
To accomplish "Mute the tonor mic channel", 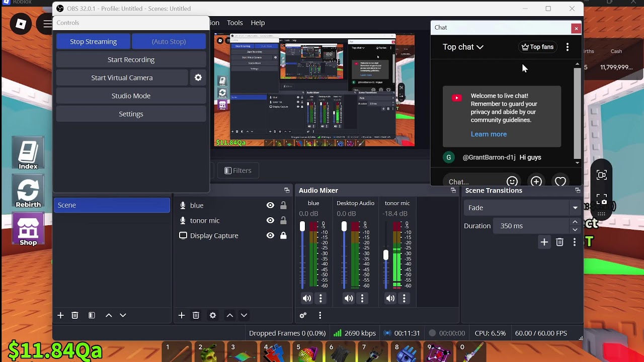I will click(x=390, y=298).
